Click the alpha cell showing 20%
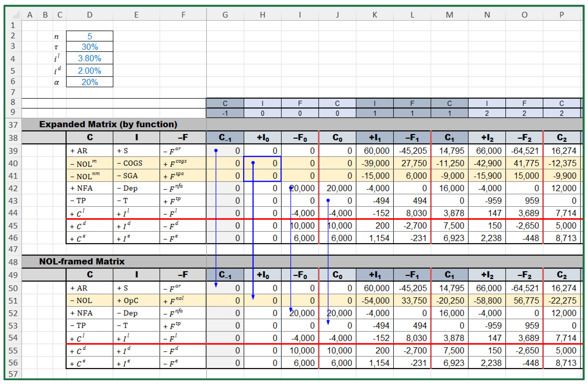 coord(89,82)
